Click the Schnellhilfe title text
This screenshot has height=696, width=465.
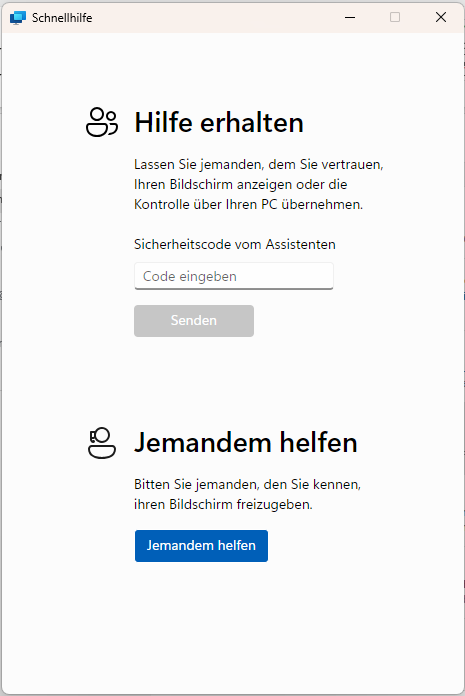(62, 18)
